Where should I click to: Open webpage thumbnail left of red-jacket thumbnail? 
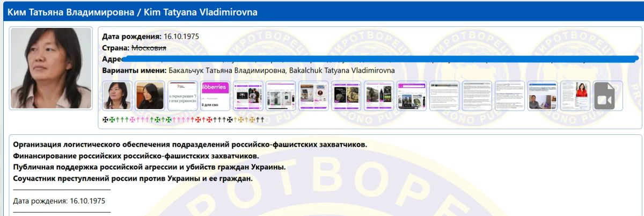pos(542,96)
